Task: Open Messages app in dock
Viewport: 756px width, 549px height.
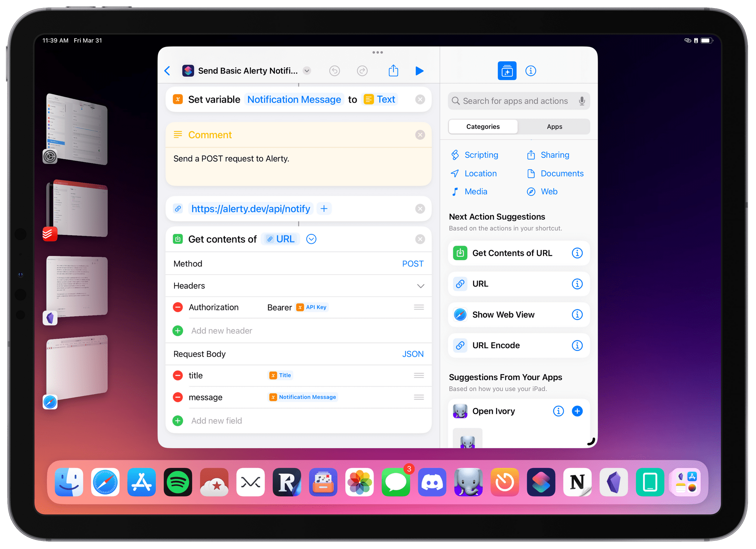Action: (396, 482)
